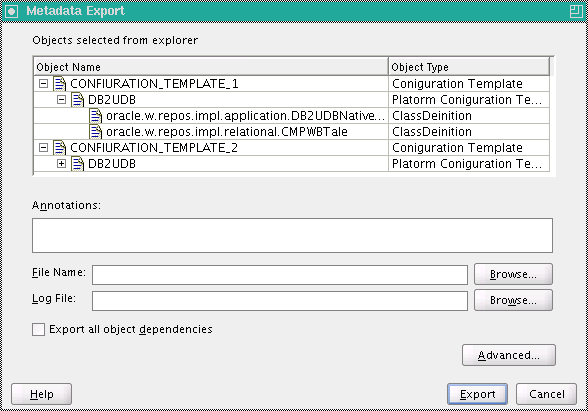Click the File Name label
Screen dimensions: 588x411
(x=59, y=273)
